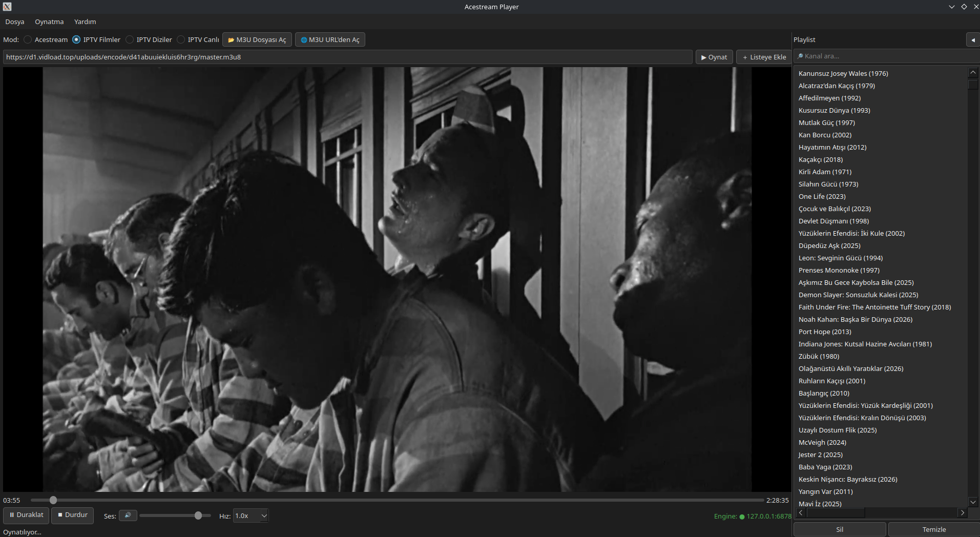Image resolution: width=980 pixels, height=537 pixels.
Task: Switch mode to IPTV Canlı
Action: [x=181, y=39]
